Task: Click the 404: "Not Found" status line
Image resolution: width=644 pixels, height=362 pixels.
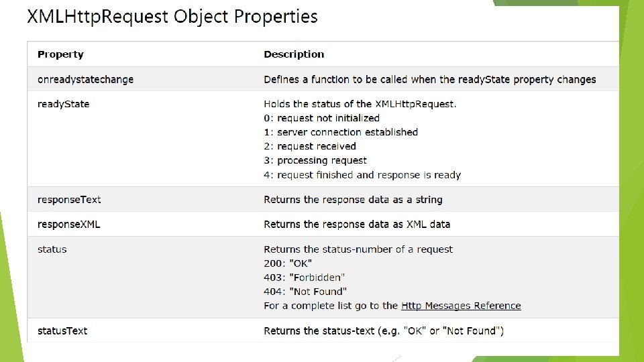Action: tap(305, 292)
